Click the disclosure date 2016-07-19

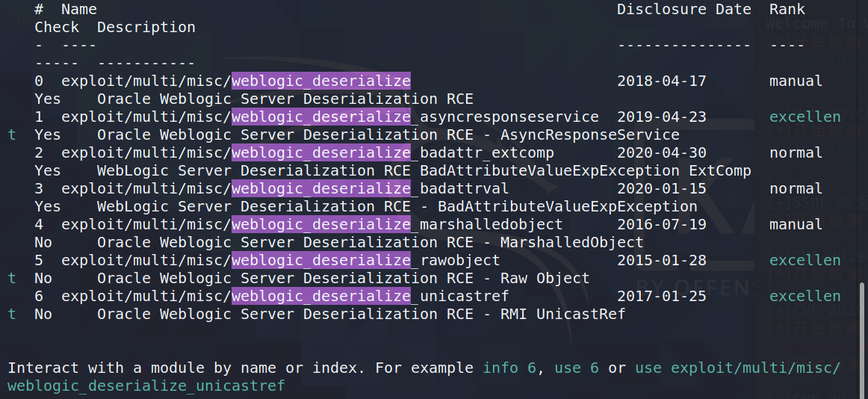click(662, 224)
